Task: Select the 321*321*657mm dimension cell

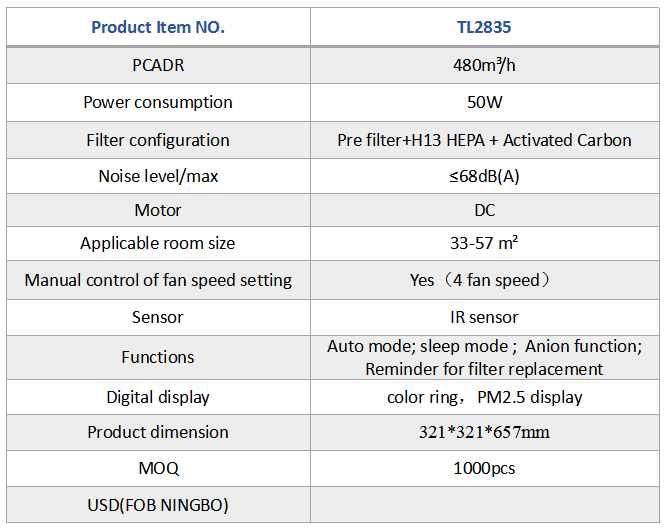Action: click(x=484, y=432)
